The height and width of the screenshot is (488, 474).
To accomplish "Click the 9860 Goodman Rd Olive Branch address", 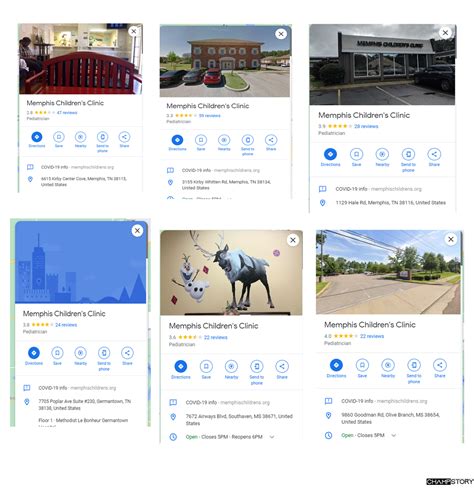I will [x=390, y=418].
